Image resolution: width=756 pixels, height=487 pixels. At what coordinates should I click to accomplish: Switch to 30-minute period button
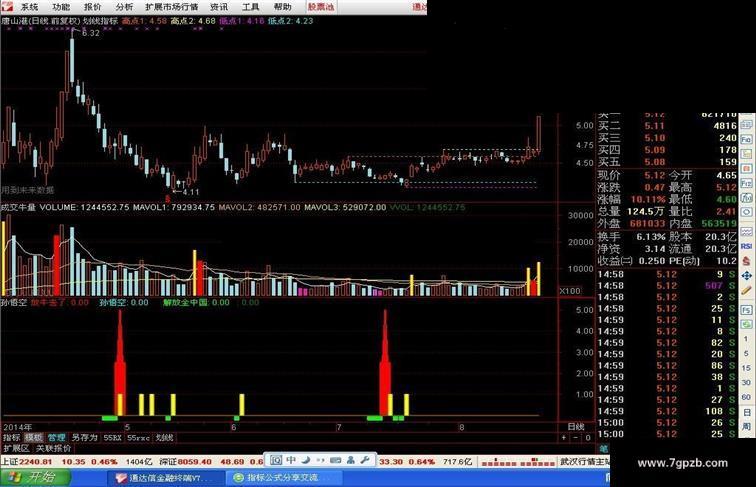[x=746, y=382]
